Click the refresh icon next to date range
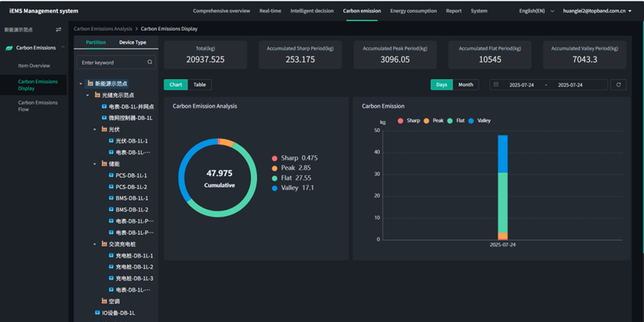The image size is (644, 322). [618, 85]
